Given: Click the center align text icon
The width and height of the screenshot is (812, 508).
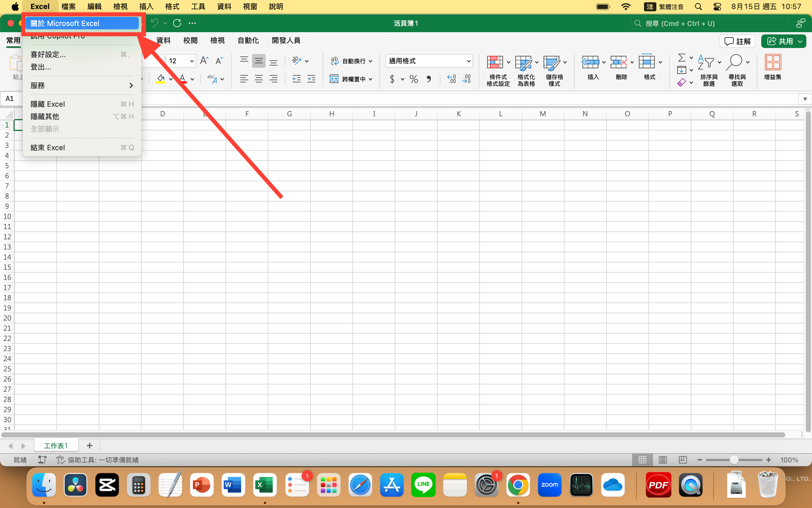Looking at the screenshot, I should coord(259,79).
